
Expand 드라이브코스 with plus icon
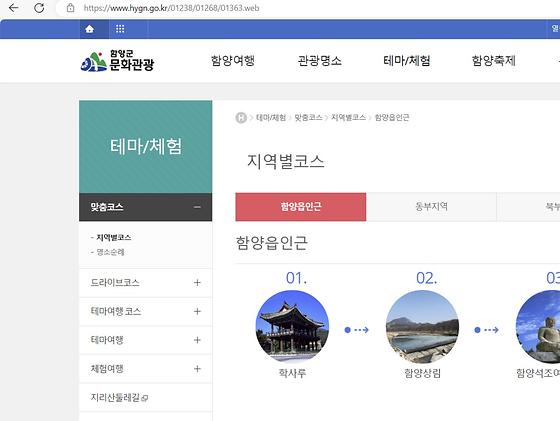[x=197, y=283]
